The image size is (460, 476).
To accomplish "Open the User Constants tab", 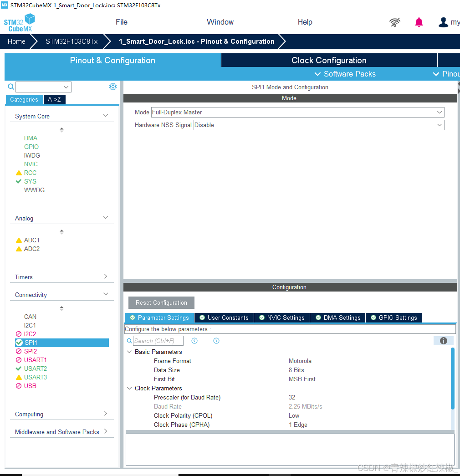I will click(224, 317).
